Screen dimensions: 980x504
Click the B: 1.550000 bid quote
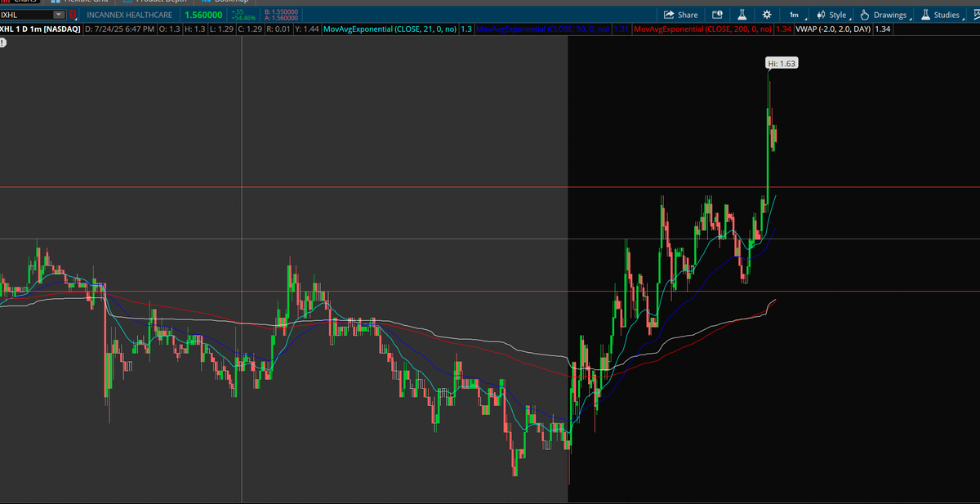pos(281,12)
